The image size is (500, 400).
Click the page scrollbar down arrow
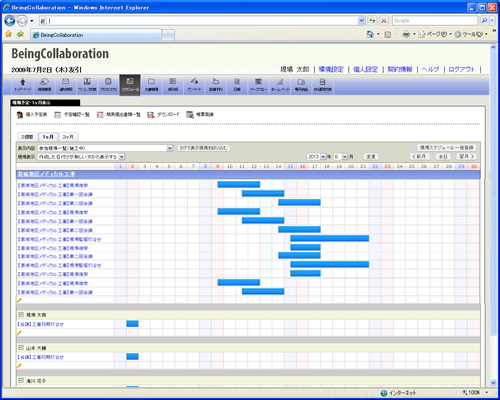pos(493,383)
